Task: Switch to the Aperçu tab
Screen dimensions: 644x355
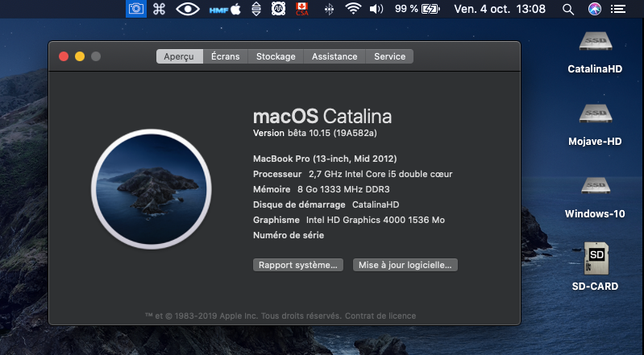Action: point(180,56)
